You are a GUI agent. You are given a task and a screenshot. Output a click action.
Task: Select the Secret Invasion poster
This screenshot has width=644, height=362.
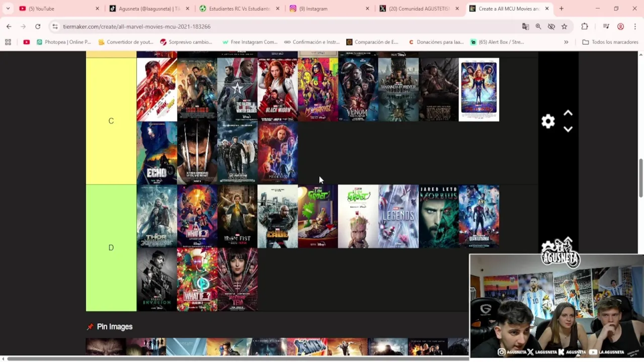pyautogui.click(x=156, y=280)
